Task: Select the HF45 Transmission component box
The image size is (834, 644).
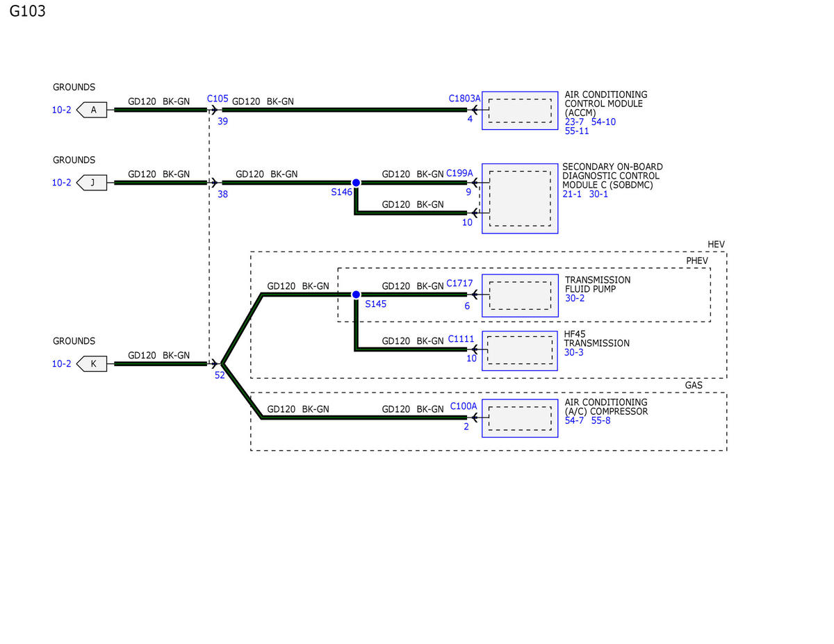Action: point(520,350)
